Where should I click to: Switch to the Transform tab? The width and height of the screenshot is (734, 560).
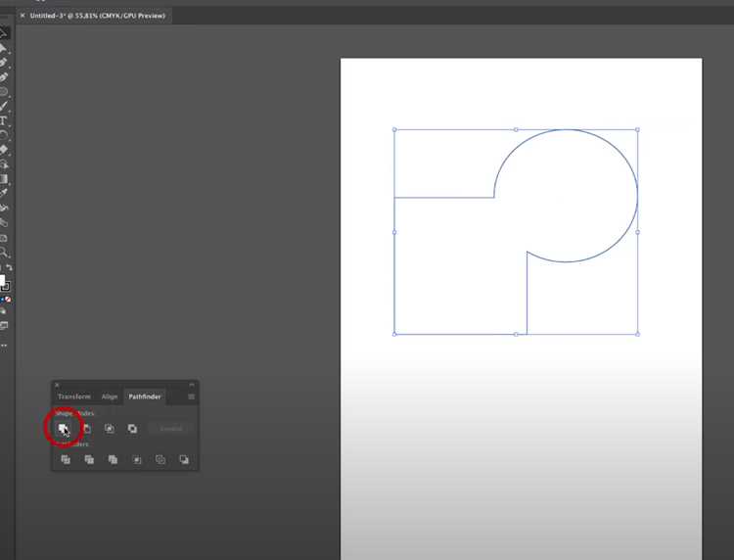[74, 397]
